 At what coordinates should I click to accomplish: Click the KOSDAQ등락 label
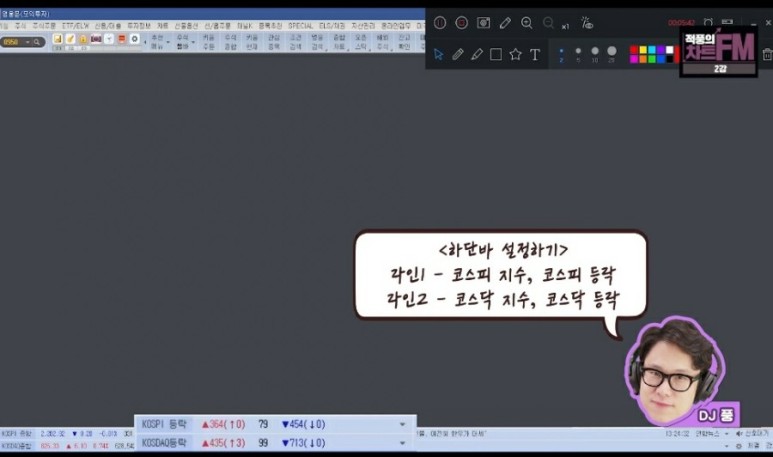pyautogui.click(x=164, y=443)
